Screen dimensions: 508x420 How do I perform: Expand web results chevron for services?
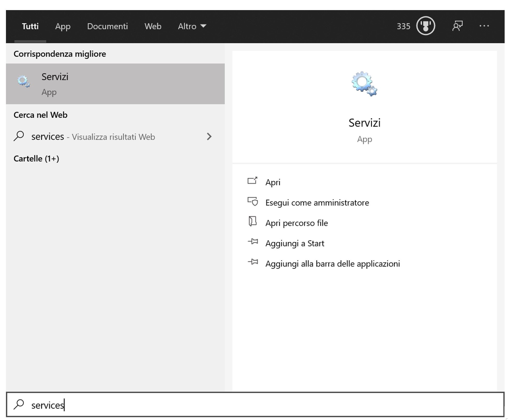[209, 136]
